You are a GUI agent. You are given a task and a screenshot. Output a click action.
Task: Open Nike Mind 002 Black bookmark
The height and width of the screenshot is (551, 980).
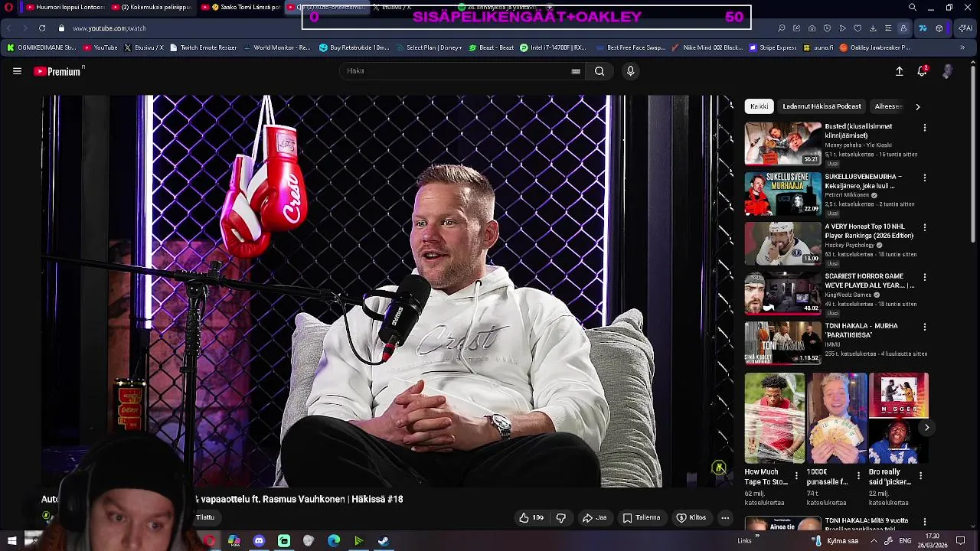707,47
